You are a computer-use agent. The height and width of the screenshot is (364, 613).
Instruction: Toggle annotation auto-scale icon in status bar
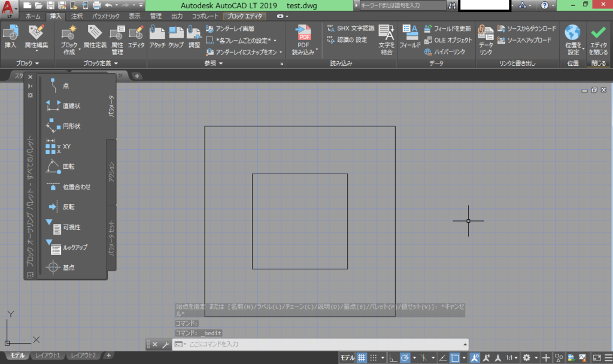[486, 357]
